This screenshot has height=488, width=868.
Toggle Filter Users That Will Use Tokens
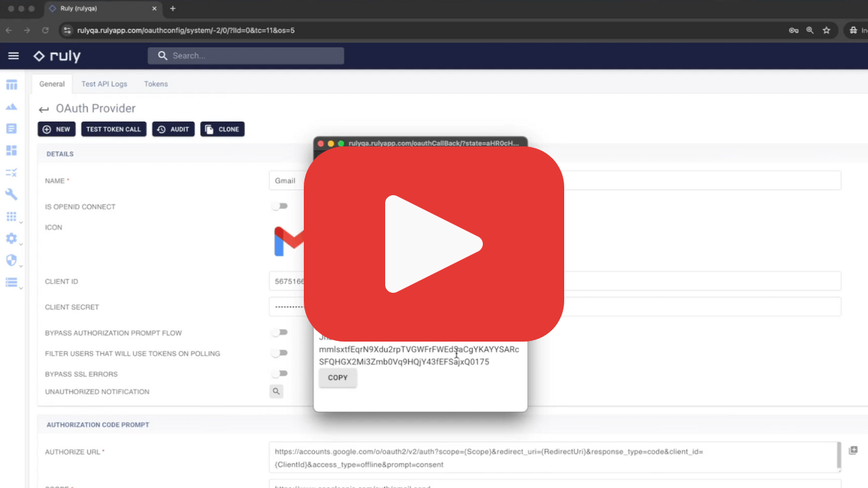pos(279,353)
